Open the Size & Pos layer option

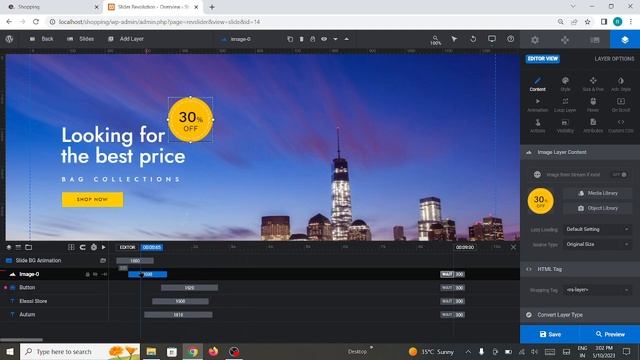tap(593, 84)
